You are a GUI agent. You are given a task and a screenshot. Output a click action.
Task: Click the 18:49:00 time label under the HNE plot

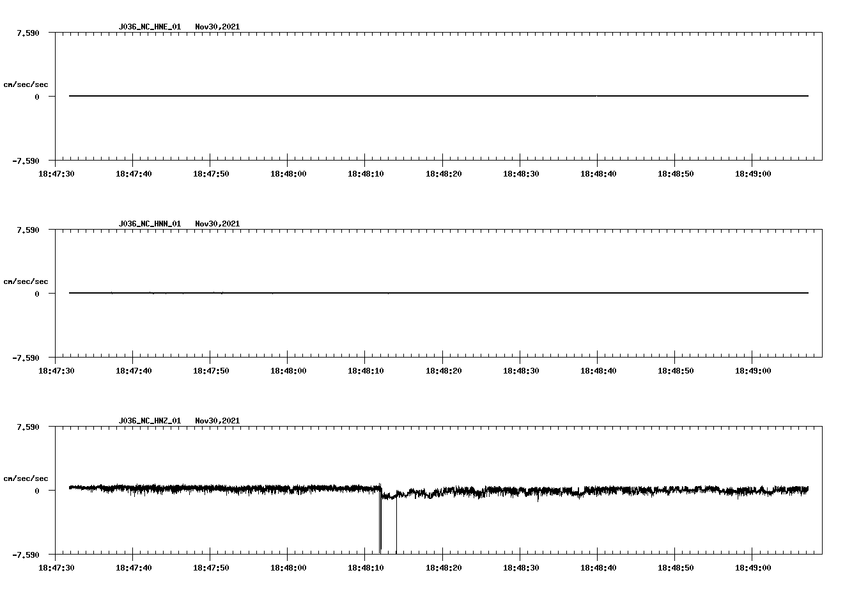coord(752,173)
